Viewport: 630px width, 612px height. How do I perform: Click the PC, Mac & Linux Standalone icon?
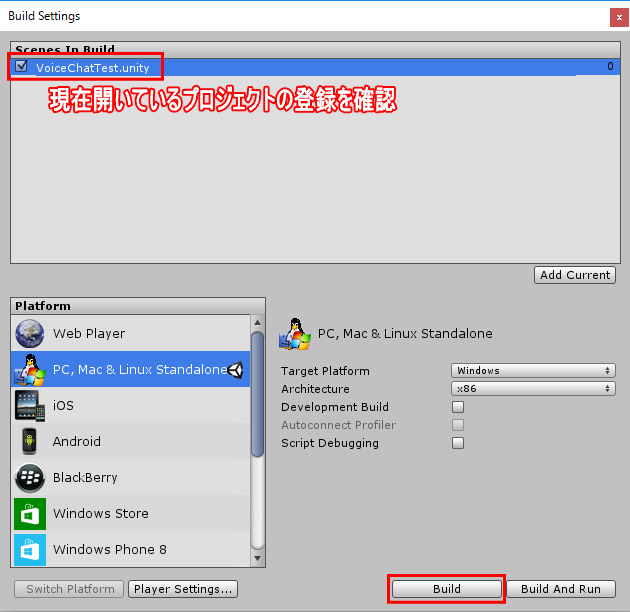coord(30,369)
